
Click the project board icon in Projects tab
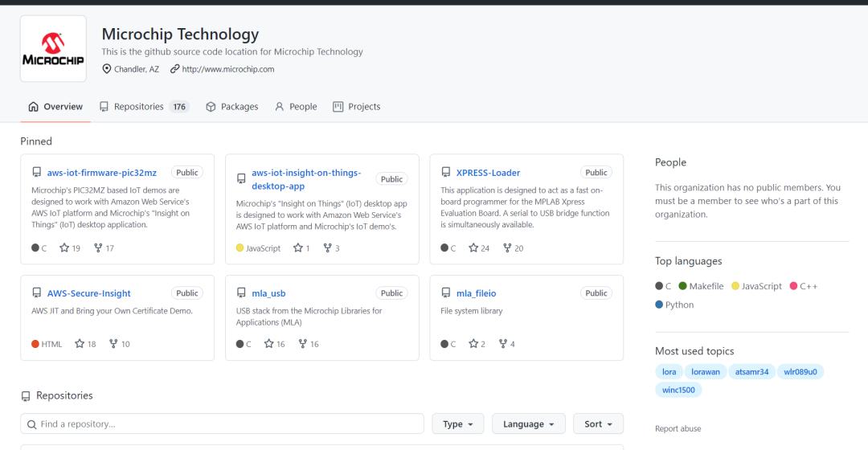pos(338,106)
